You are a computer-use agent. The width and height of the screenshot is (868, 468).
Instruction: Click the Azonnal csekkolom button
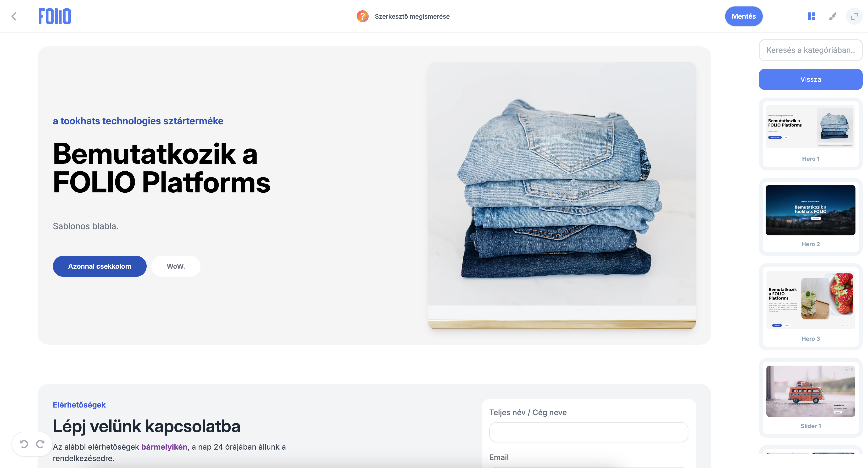coord(99,266)
